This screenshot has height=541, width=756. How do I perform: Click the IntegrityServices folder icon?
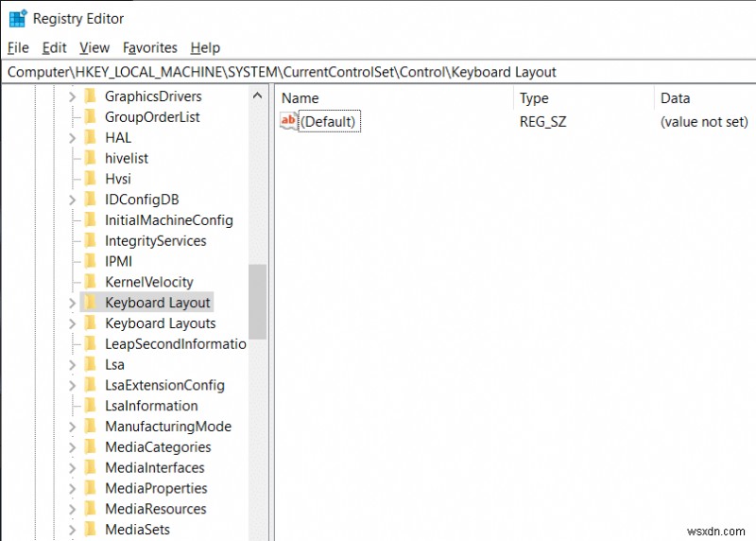(90, 240)
